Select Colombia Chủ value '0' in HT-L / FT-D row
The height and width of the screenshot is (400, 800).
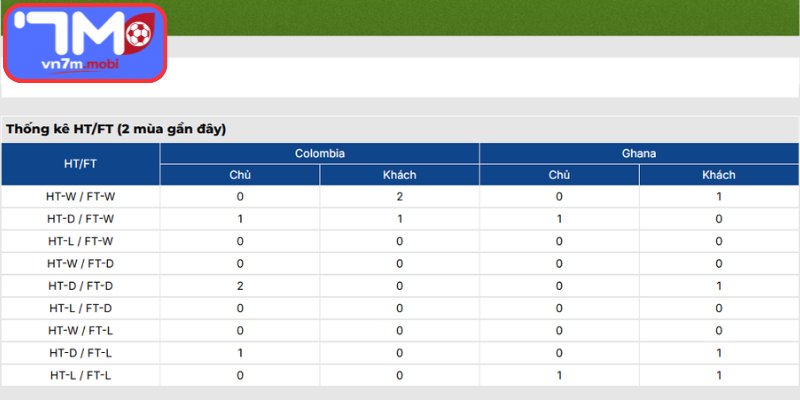tap(240, 309)
